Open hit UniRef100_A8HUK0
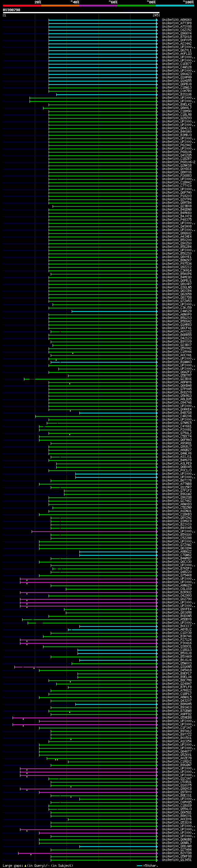This screenshot has width=197, height=868. pyautogui.click(x=177, y=20)
